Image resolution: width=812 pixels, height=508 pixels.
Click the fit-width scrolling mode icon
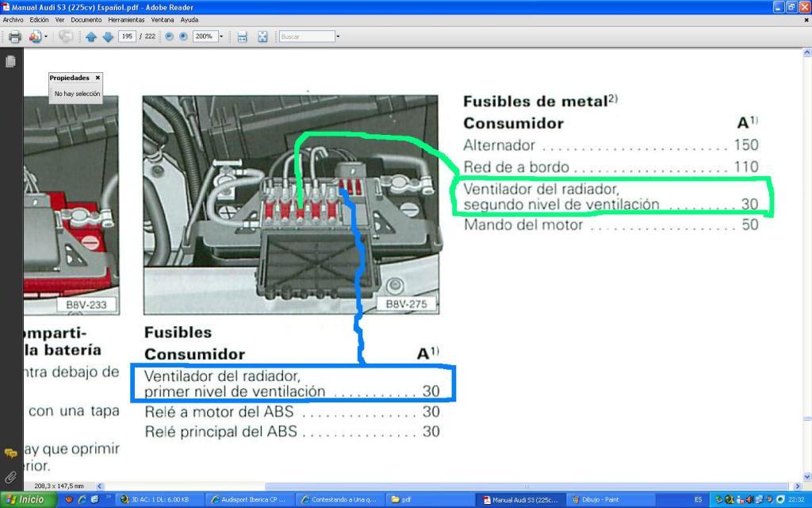click(242, 37)
